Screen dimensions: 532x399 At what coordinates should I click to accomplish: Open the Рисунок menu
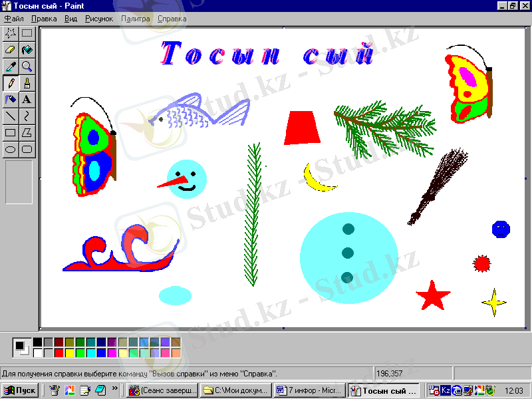coord(99,19)
